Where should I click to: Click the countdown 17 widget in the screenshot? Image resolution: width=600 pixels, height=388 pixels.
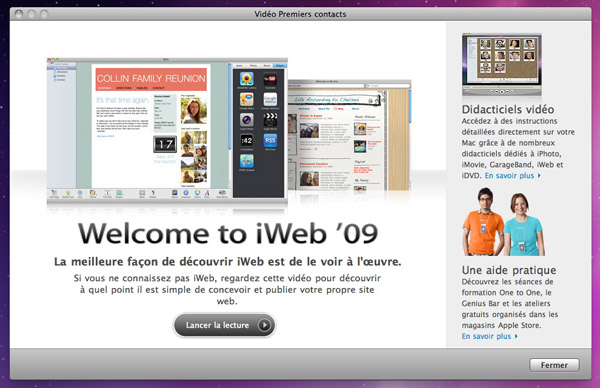pos(165,144)
